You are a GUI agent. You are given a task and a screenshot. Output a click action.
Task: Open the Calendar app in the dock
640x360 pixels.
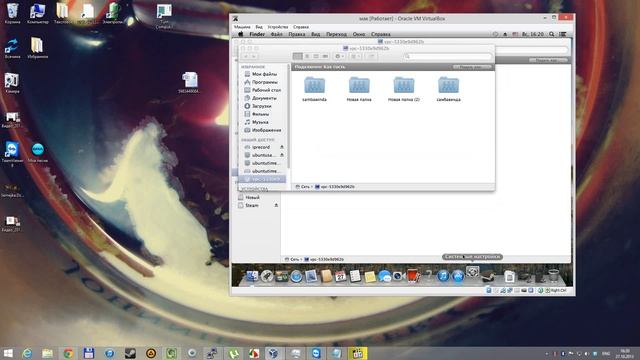point(340,276)
